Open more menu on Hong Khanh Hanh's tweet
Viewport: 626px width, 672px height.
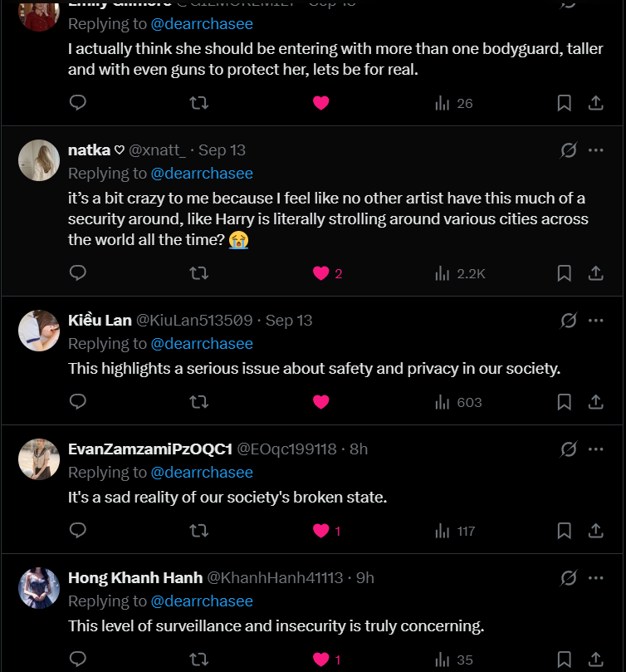pyautogui.click(x=595, y=578)
